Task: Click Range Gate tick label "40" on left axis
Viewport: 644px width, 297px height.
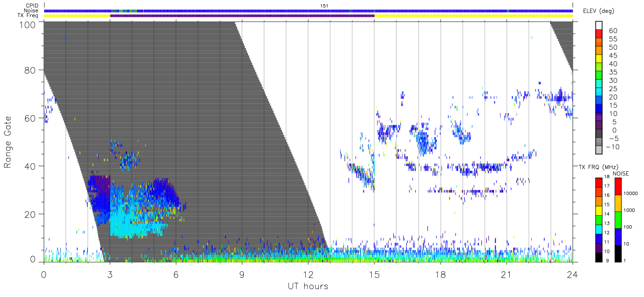Action: 30,166
